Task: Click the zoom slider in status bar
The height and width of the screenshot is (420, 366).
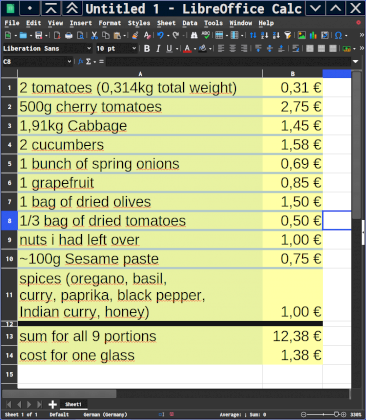Action: (x=323, y=415)
